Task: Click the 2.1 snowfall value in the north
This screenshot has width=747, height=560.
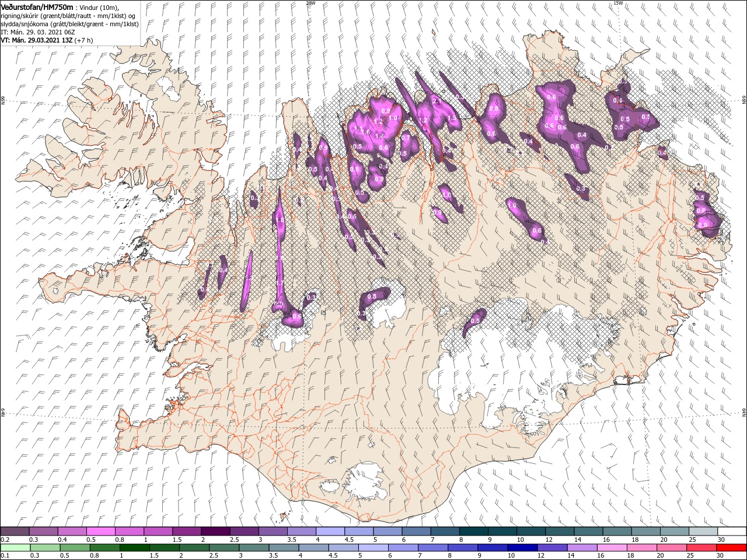Action: click(x=436, y=101)
